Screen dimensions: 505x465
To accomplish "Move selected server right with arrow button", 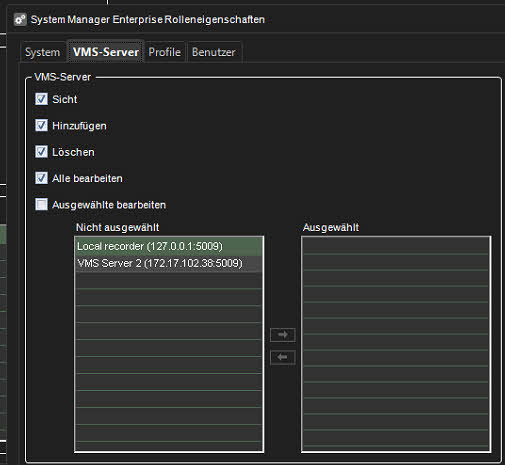I will pyautogui.click(x=283, y=335).
